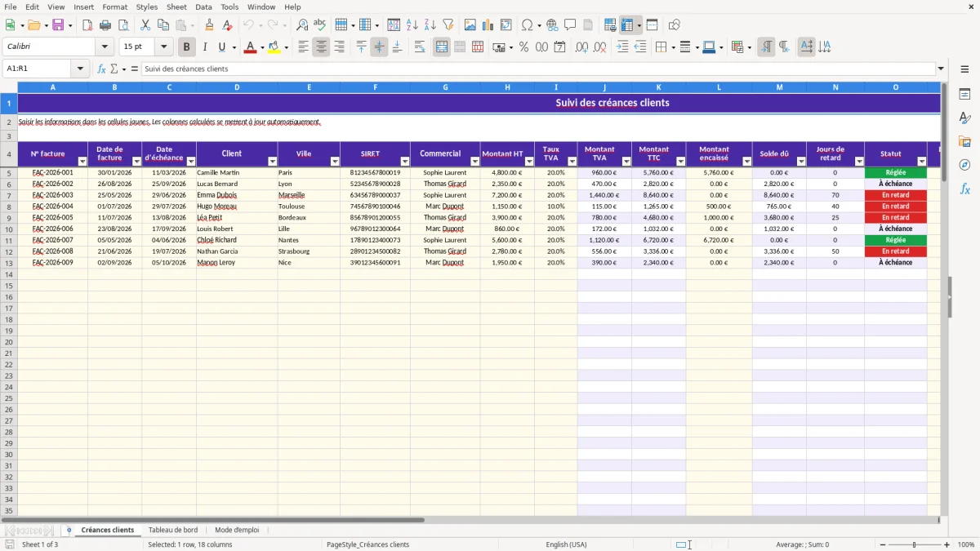Open the filter dropdown for Client column

click(272, 161)
